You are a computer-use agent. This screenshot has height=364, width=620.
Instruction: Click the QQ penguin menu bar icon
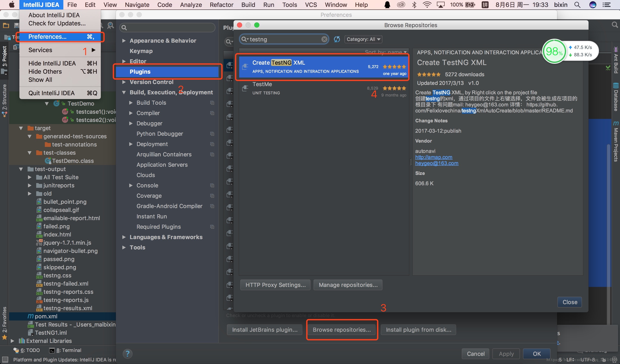(x=387, y=5)
